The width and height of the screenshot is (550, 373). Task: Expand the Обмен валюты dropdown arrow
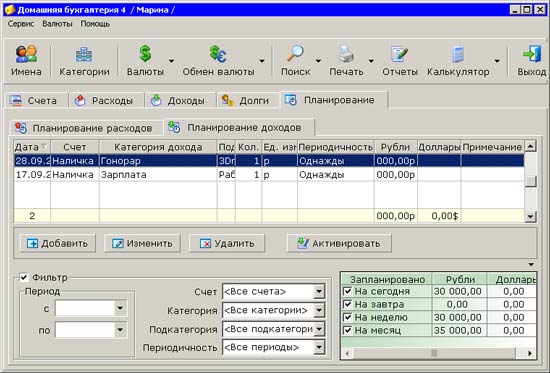point(262,61)
